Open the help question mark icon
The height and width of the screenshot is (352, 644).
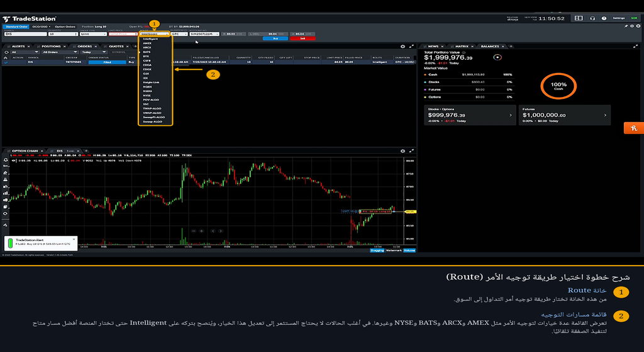[604, 18]
